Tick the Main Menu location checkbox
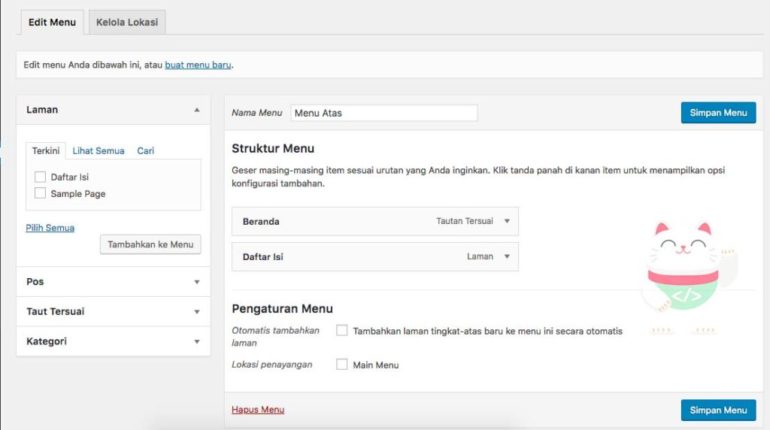Viewport: 770px width, 430px height. click(x=342, y=365)
